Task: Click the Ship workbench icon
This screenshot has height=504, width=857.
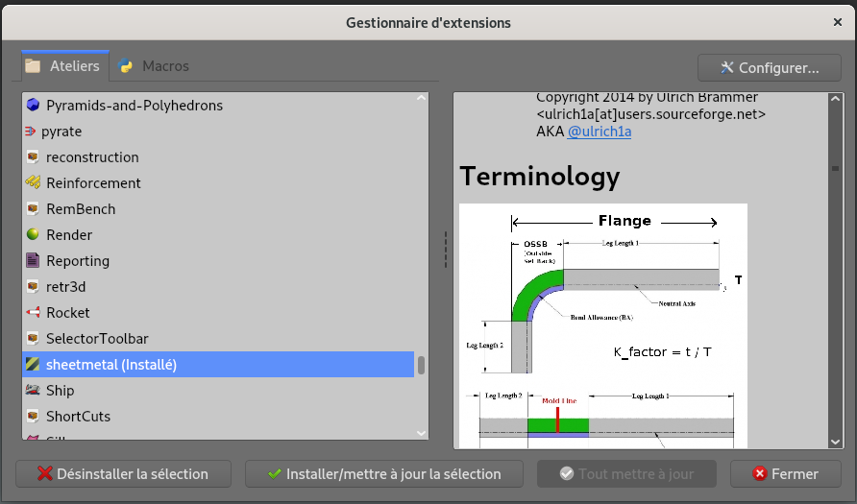Action: [33, 391]
